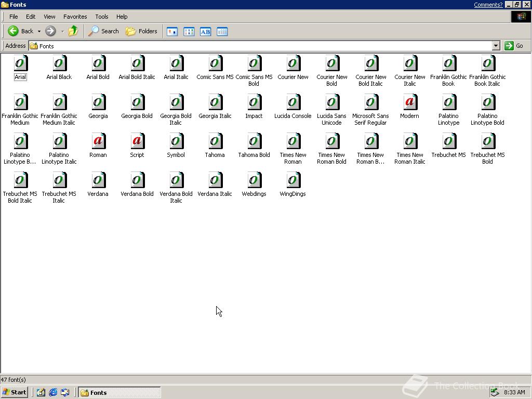
Task: Select the Verdana Bold Italic font icon
Action: (176, 180)
